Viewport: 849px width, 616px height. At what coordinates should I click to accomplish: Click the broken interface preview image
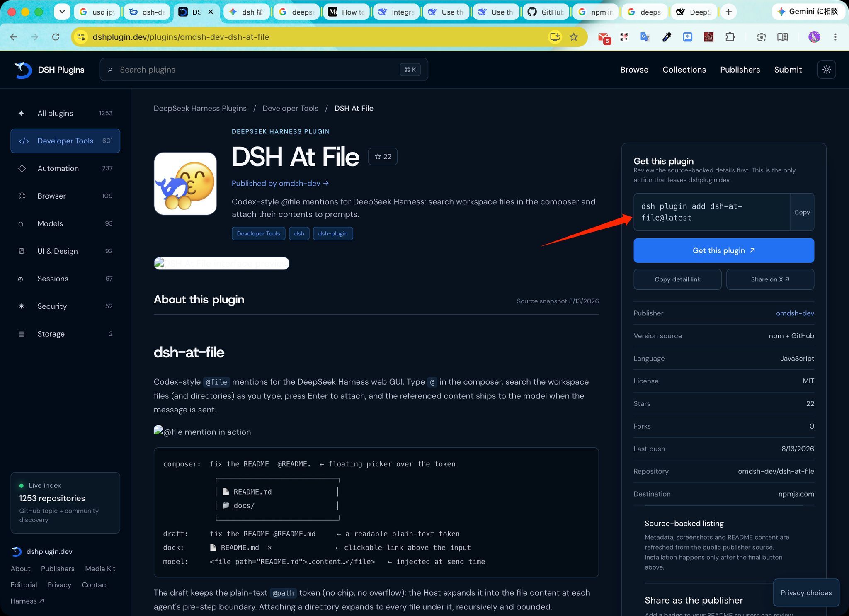coord(221,264)
